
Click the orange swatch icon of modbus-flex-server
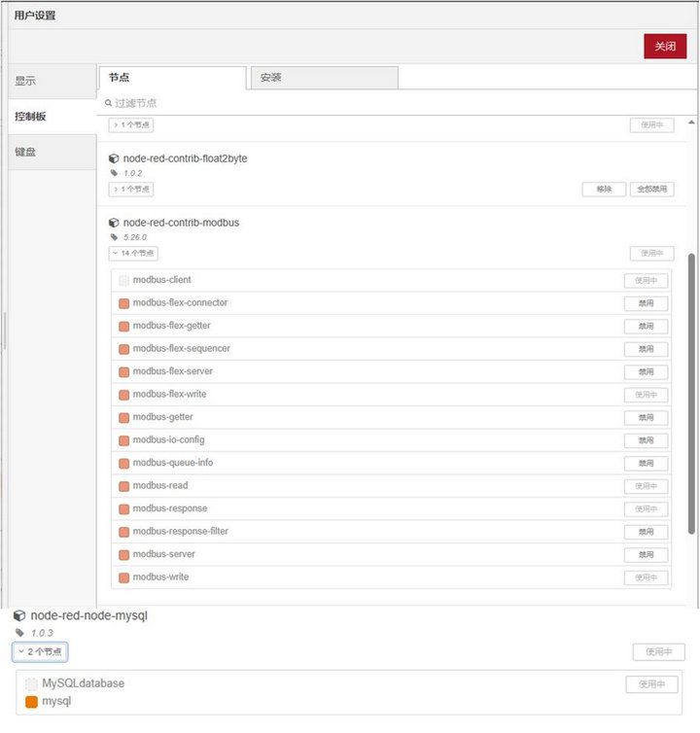tap(123, 372)
